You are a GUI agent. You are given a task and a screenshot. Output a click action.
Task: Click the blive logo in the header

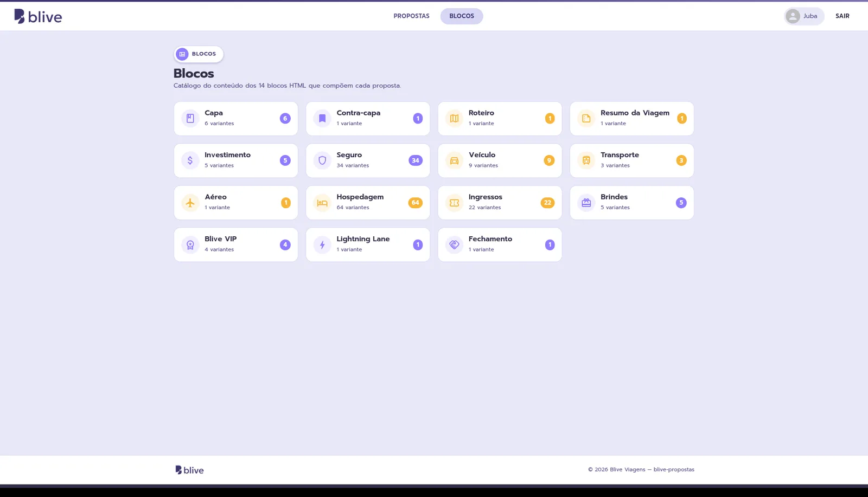tap(38, 16)
